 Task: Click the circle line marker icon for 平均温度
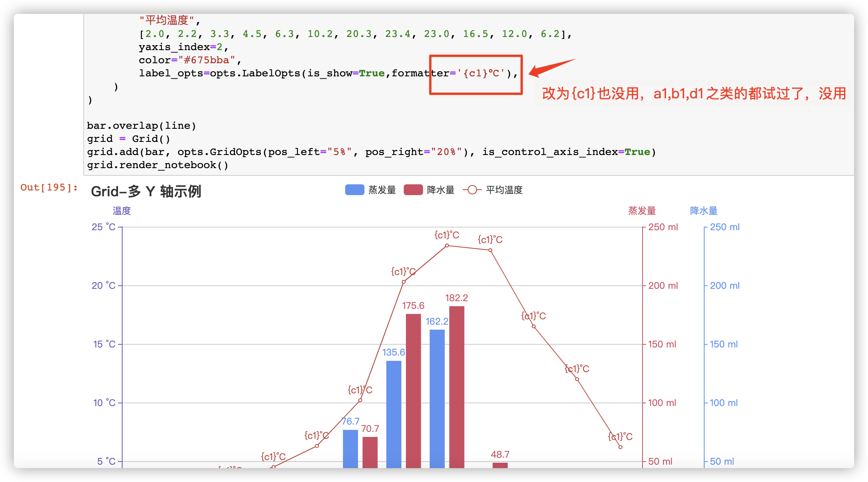(x=472, y=189)
